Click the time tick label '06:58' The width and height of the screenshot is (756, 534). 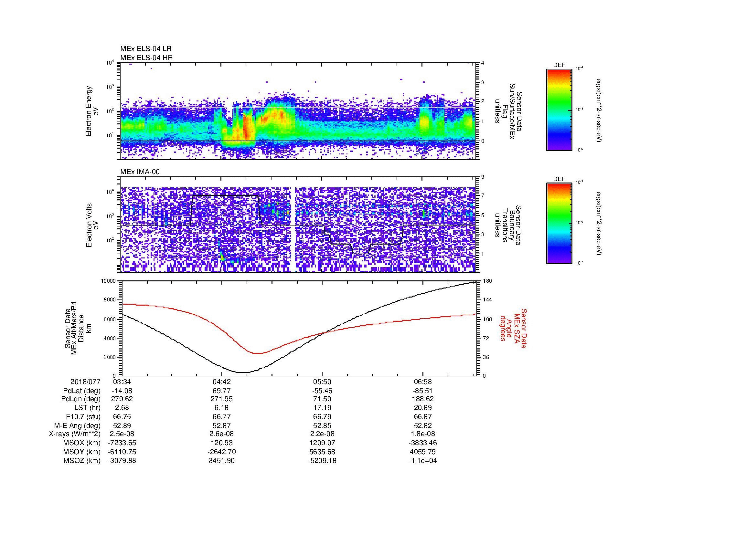[423, 382]
